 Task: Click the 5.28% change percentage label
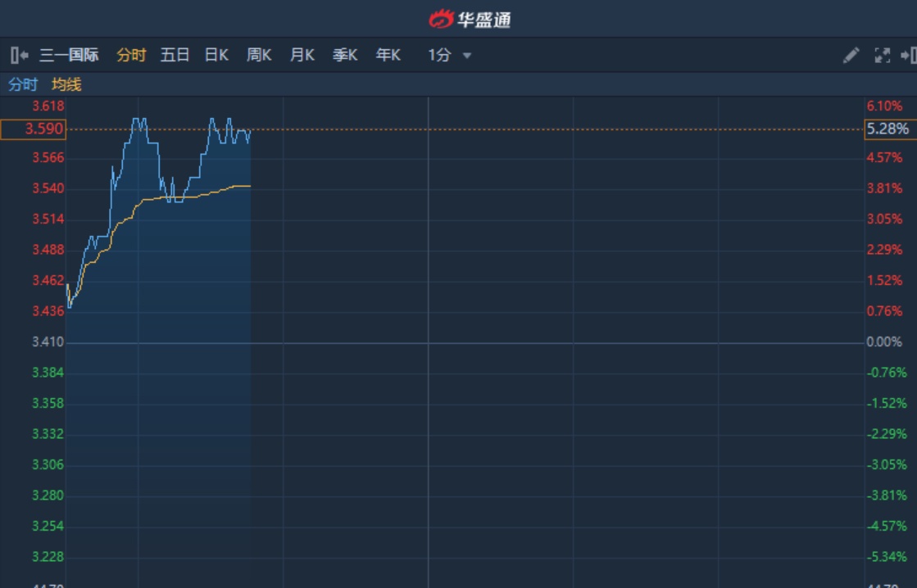[x=888, y=129]
